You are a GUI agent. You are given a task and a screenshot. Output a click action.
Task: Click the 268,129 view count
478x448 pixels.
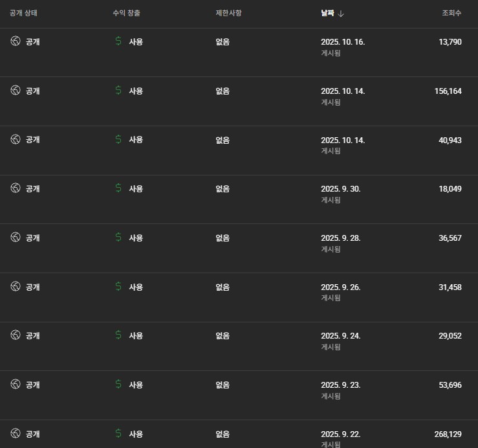pyautogui.click(x=448, y=434)
